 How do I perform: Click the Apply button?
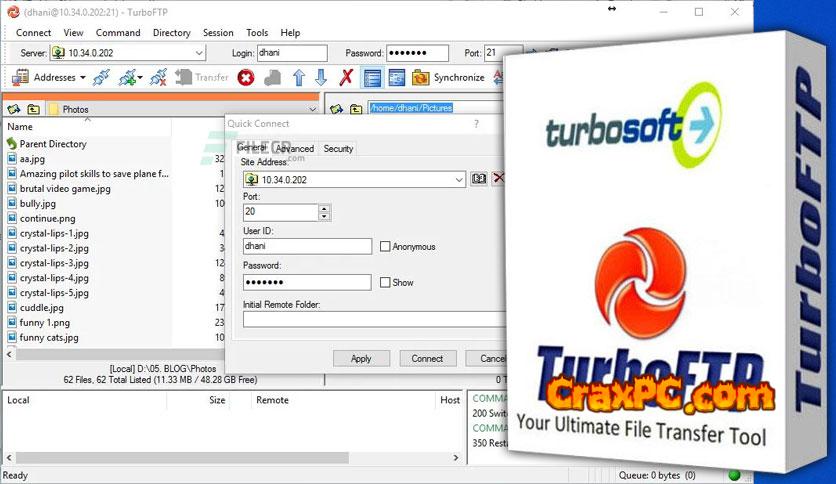(361, 358)
